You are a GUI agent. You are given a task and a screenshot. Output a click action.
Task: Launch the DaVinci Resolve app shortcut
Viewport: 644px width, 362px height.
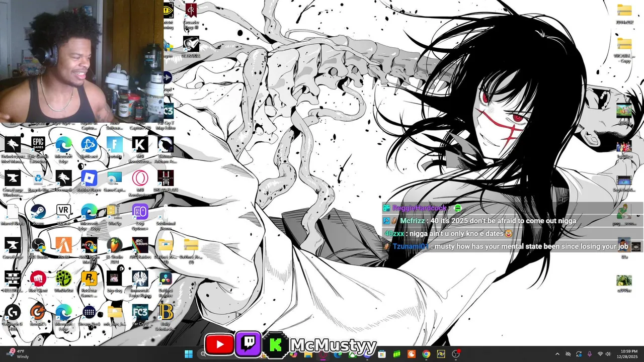point(166,285)
